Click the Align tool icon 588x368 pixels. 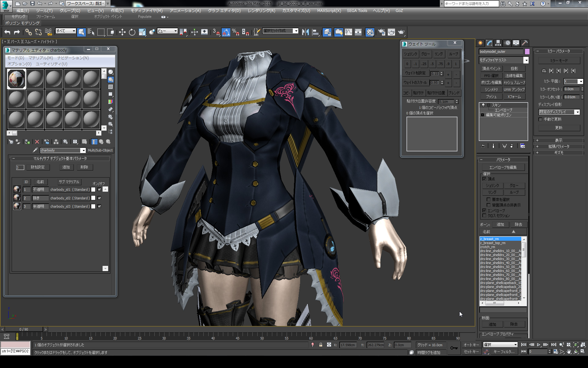(x=315, y=32)
